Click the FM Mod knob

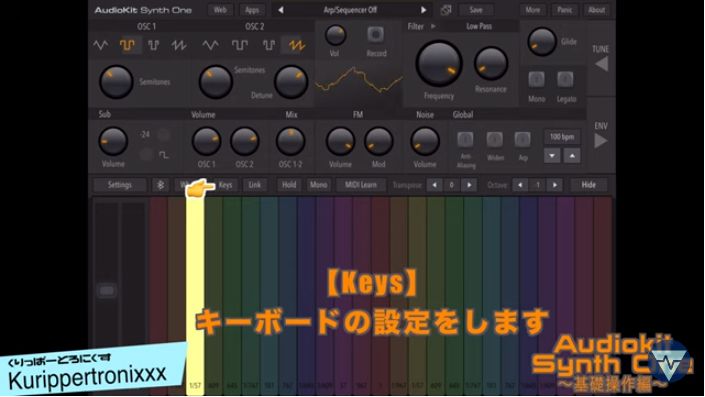[x=379, y=141]
